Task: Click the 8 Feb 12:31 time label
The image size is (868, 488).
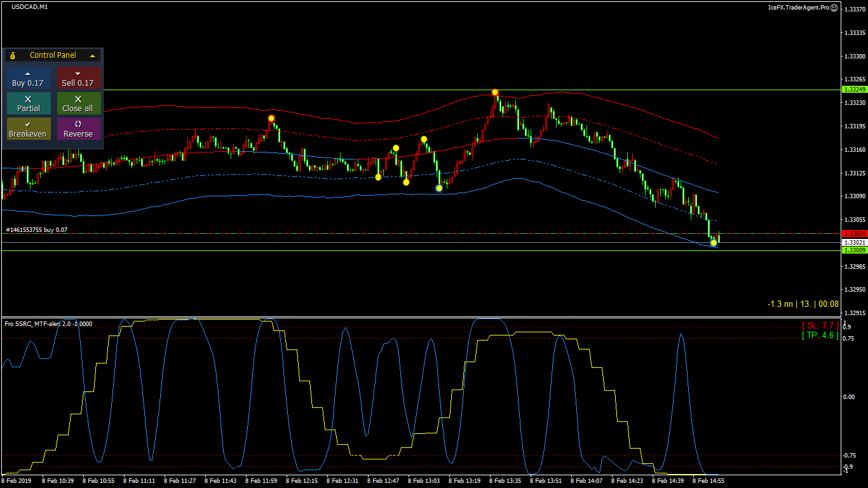Action: [342, 481]
